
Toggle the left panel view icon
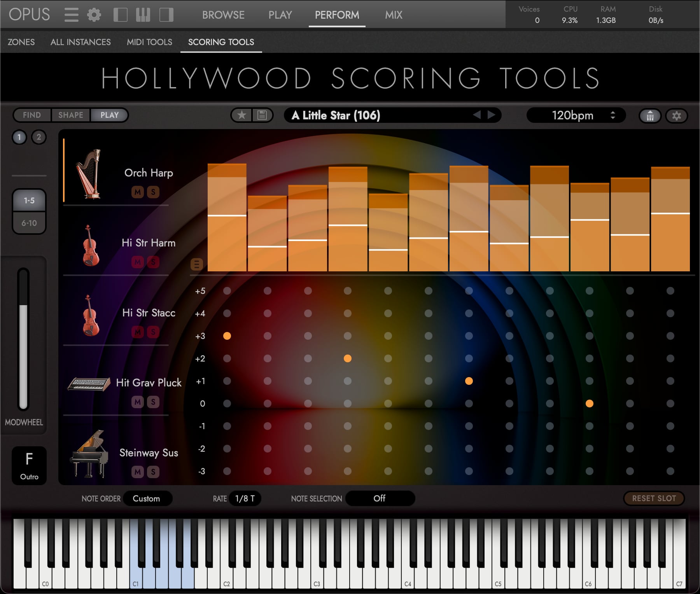click(x=121, y=15)
